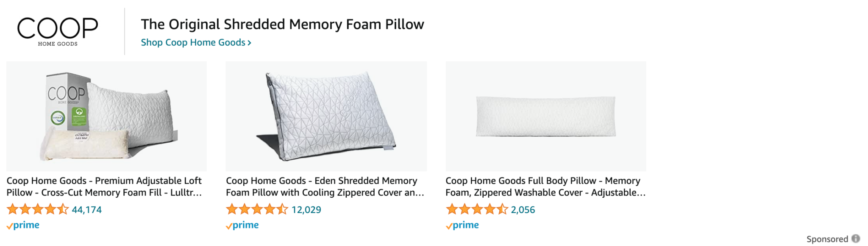Screen dimensions: 868x246
Task: Open the Full Body Pillow title link
Action: click(545, 187)
